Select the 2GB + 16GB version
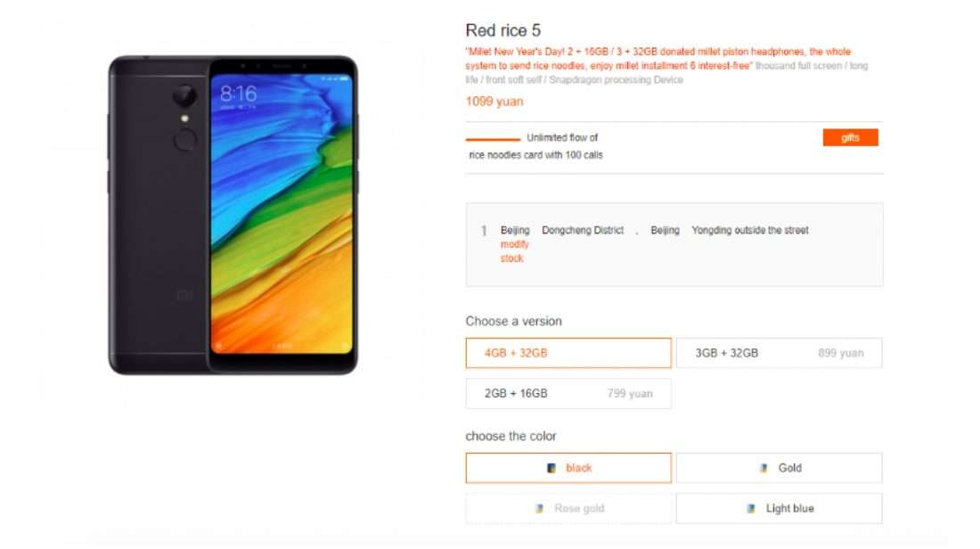The width and height of the screenshot is (980, 549). coord(568,393)
